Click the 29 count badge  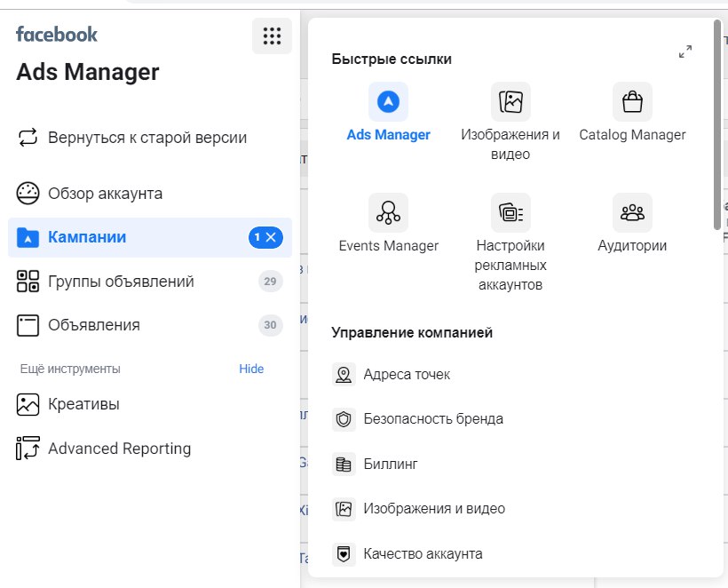tap(270, 282)
